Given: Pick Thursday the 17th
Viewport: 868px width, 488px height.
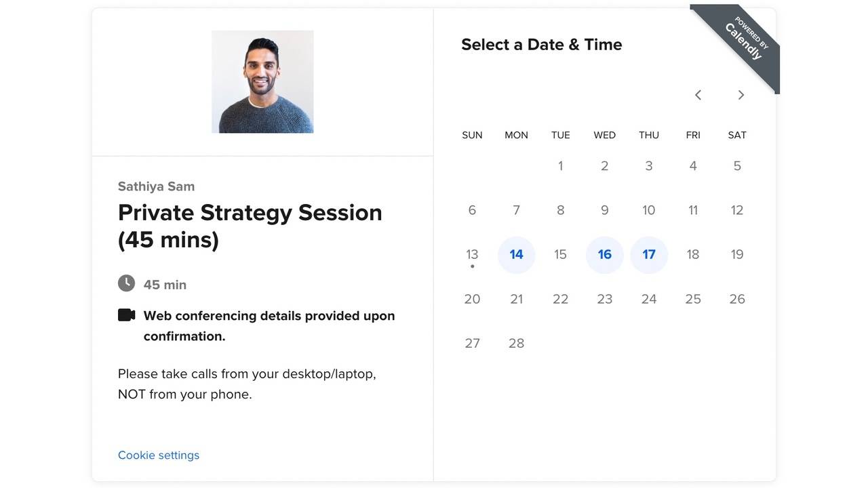Looking at the screenshot, I should (649, 255).
